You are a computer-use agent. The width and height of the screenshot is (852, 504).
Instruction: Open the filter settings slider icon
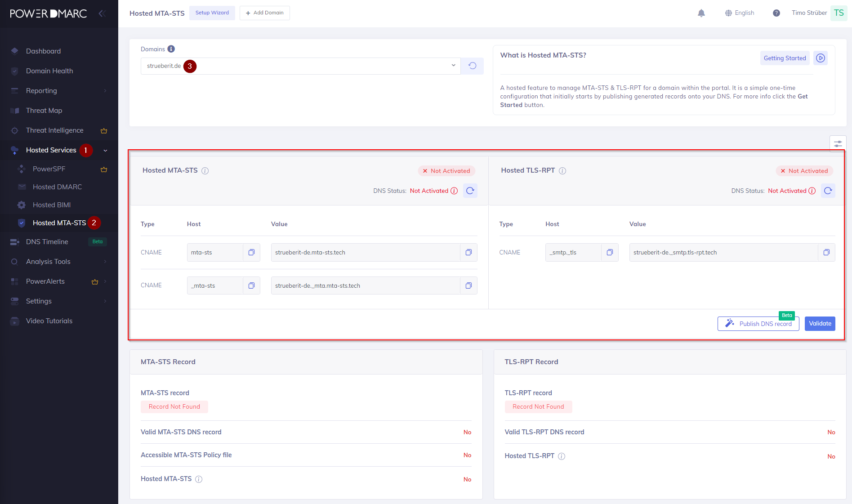point(838,144)
